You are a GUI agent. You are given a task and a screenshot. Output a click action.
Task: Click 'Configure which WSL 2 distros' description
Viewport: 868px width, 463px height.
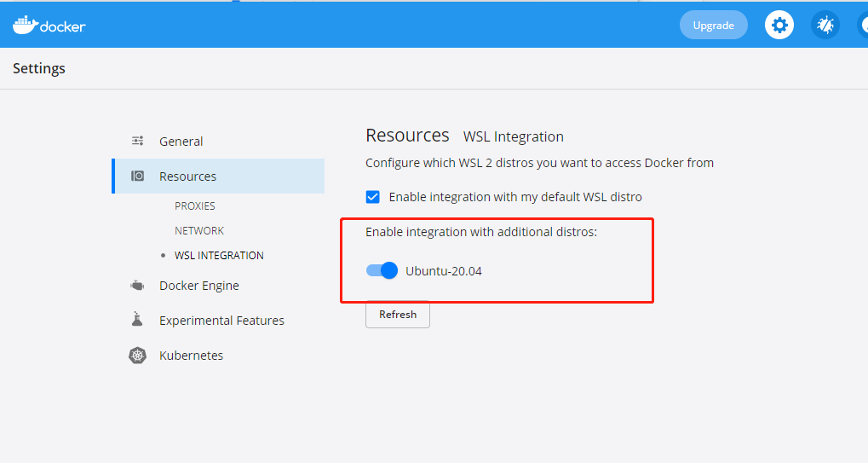point(540,163)
